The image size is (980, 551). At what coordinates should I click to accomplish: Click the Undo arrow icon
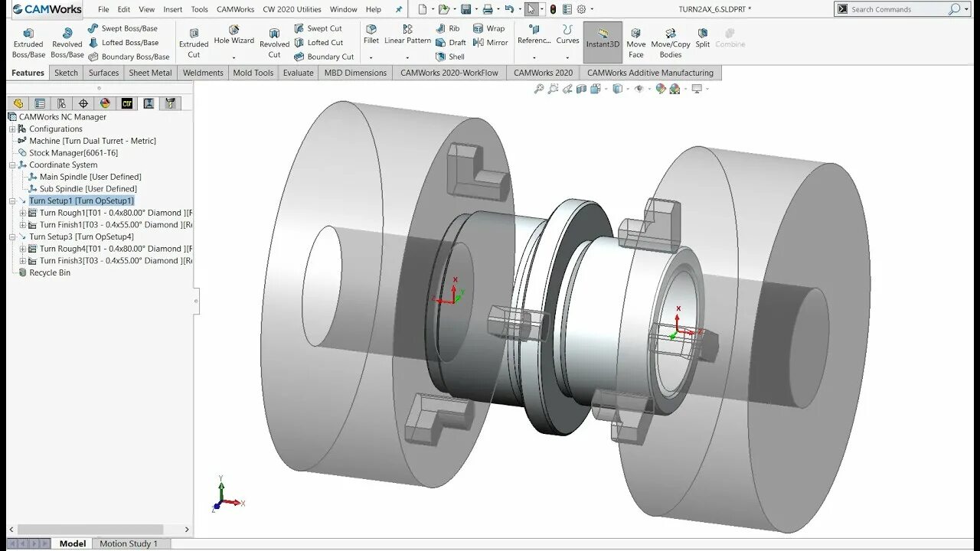[508, 9]
